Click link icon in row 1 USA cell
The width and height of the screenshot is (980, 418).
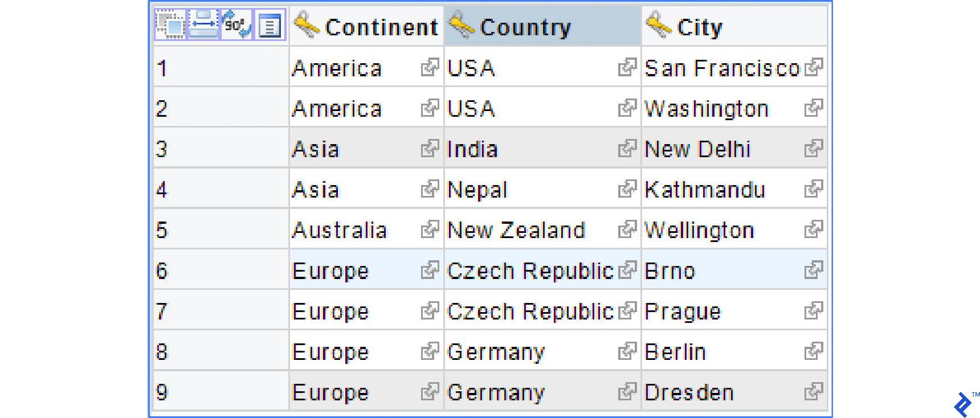(x=627, y=67)
